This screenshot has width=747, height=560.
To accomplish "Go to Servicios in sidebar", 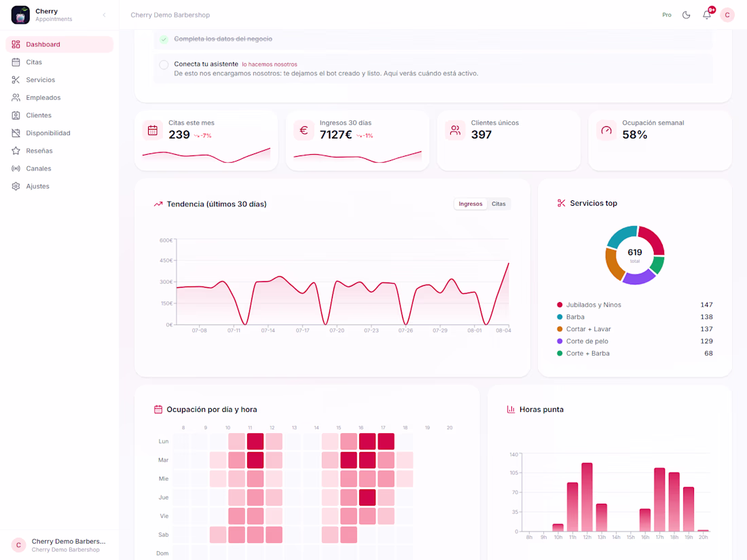I will [60, 80].
